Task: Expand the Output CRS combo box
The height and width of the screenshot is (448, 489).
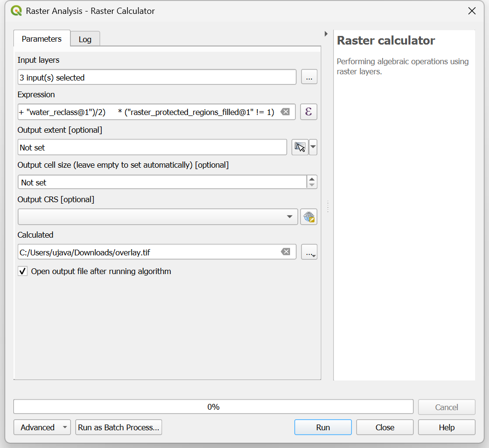Action: (290, 217)
